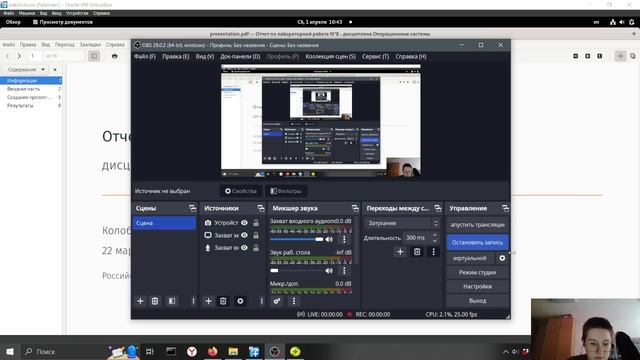The height and width of the screenshot is (360, 640).
Task: Open the audio mixer bottom three-dot menu
Action: 293,301
